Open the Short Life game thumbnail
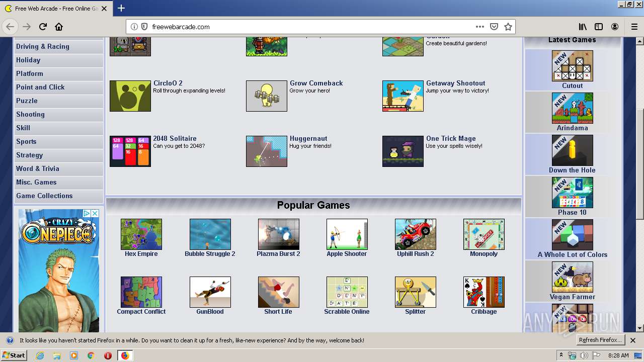The width and height of the screenshot is (644, 362). coord(279,292)
